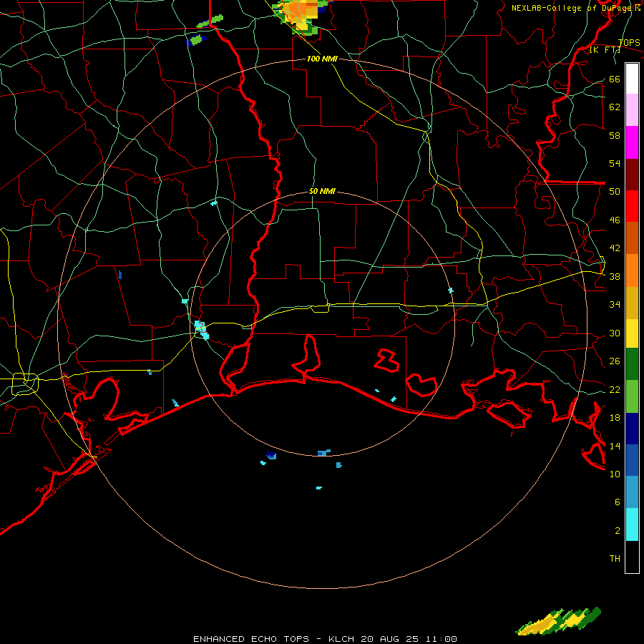Click the legend value '26'
The image size is (644, 644).
(x=615, y=361)
